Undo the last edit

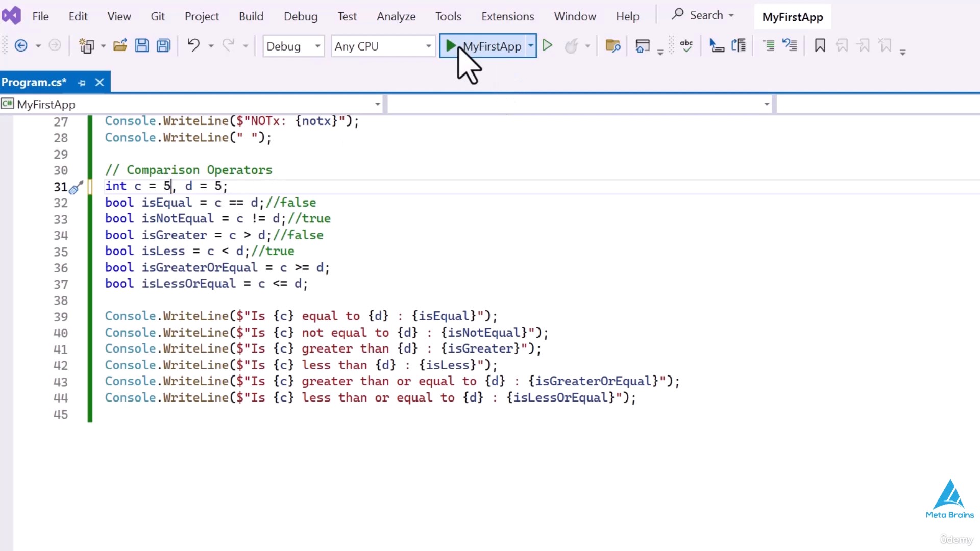(193, 46)
